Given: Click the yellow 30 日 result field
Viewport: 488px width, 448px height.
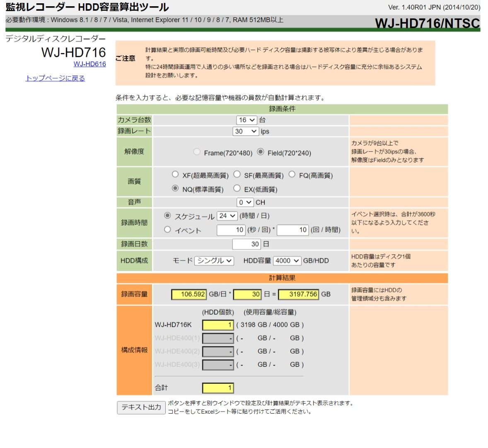Looking at the screenshot, I should coord(247,294).
